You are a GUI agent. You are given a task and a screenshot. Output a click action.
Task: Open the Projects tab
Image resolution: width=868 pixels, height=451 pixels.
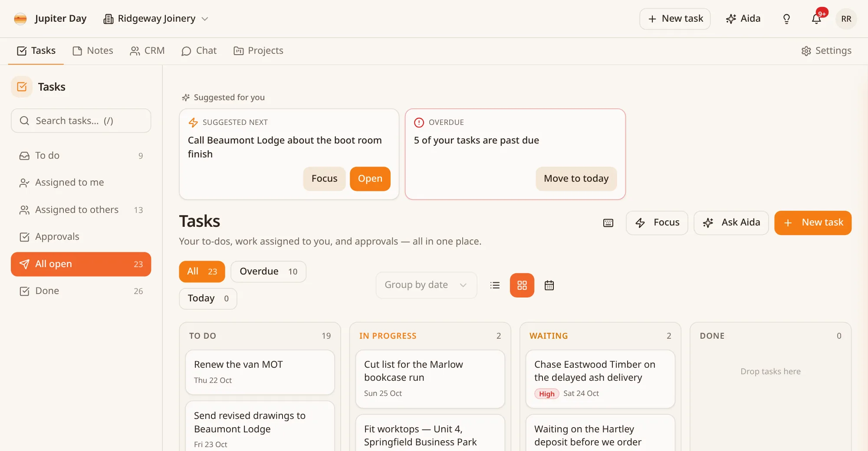(258, 51)
